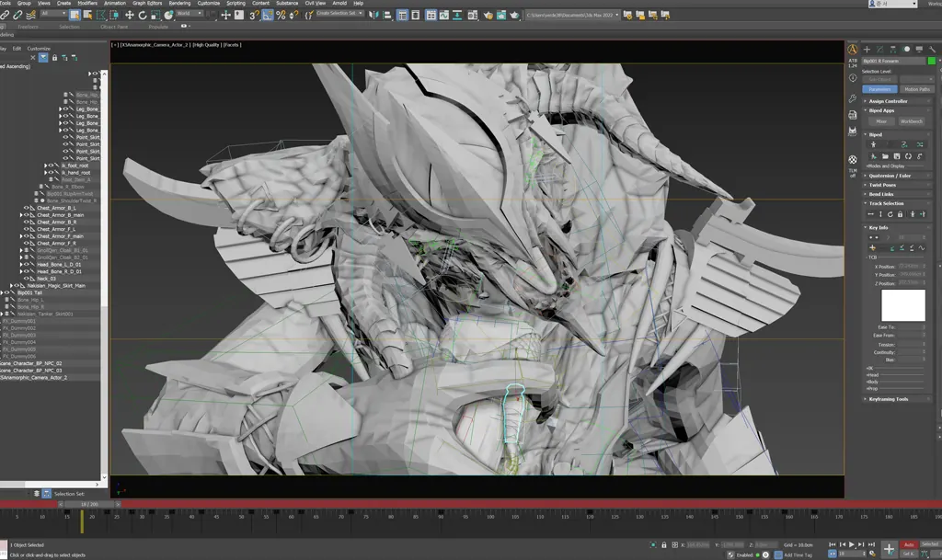Expand the Bip001 Tail tree node
942x560 pixels.
[x=2, y=293]
